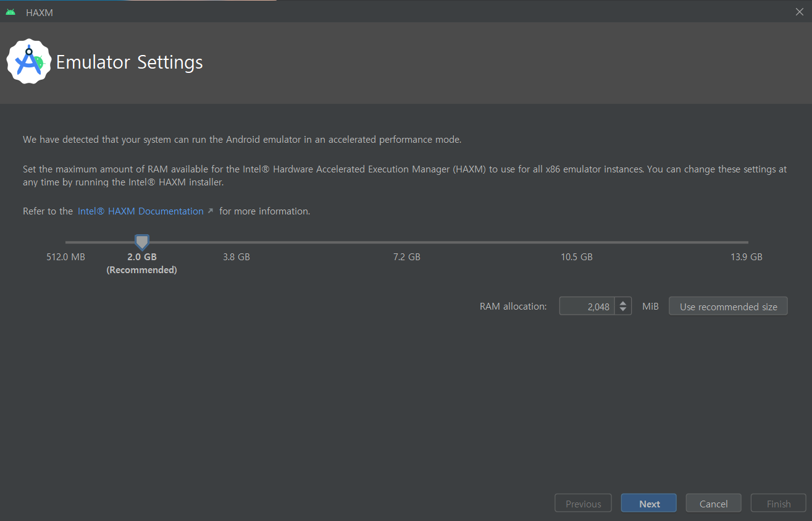The width and height of the screenshot is (812, 521).
Task: Select the 512.0 MB slider label
Action: click(66, 257)
